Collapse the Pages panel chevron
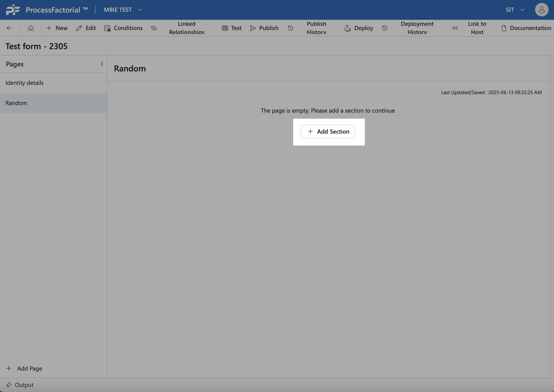This screenshot has height=392, width=554. (x=102, y=64)
